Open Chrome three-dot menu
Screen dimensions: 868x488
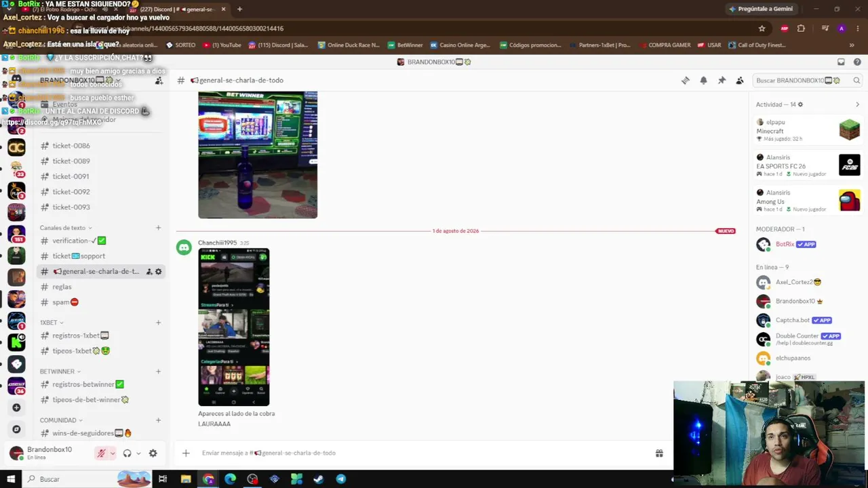click(x=857, y=28)
